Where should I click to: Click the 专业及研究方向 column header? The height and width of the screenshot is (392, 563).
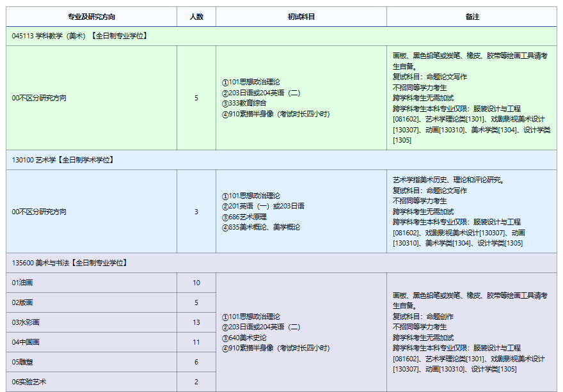click(91, 17)
